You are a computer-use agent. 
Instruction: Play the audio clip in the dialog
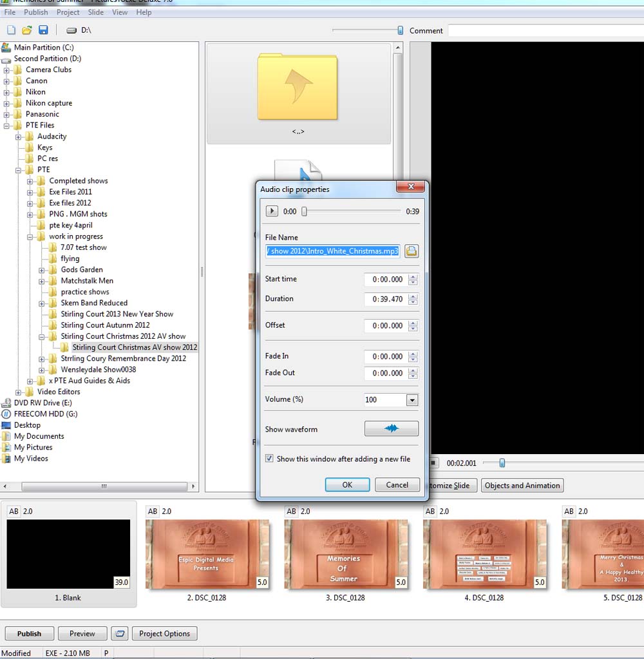pyautogui.click(x=272, y=211)
